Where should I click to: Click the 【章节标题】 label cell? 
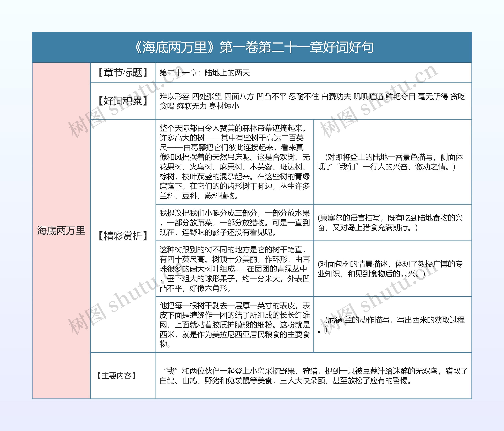point(123,73)
